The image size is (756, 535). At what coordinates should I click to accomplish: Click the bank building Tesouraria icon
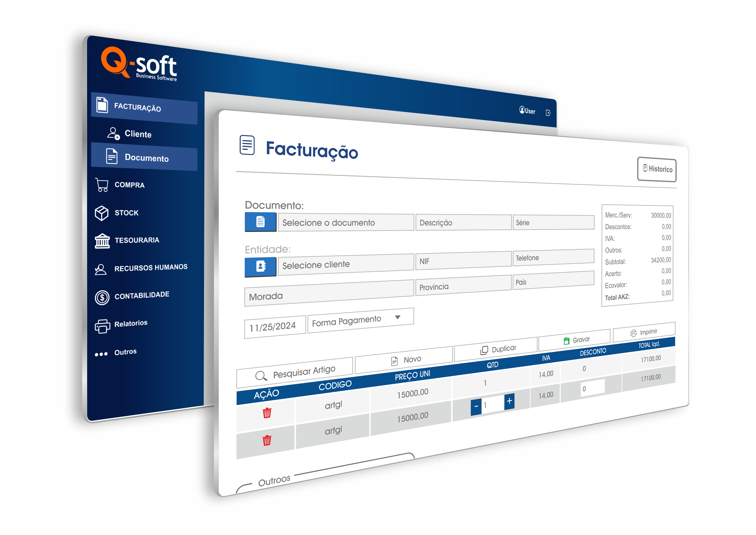[102, 241]
